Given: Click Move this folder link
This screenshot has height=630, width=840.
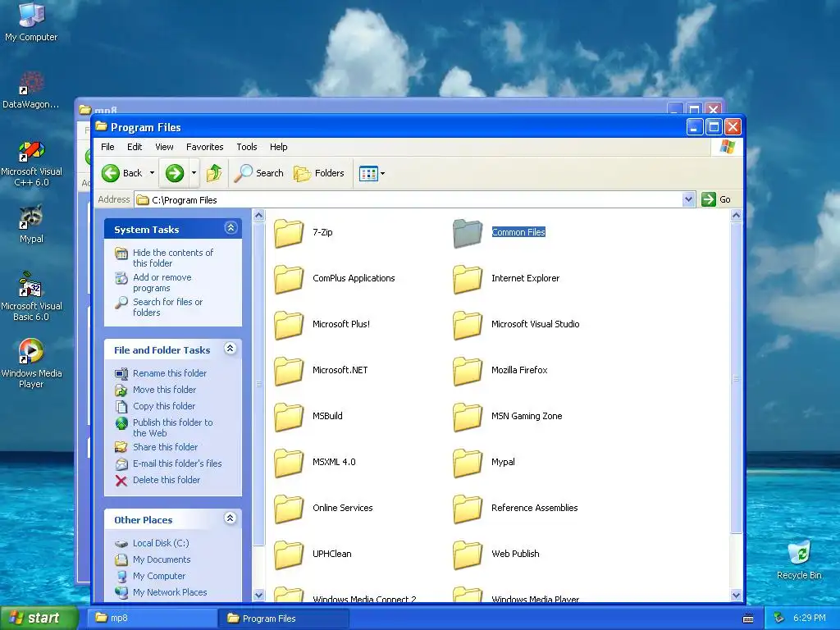Looking at the screenshot, I should [164, 390].
